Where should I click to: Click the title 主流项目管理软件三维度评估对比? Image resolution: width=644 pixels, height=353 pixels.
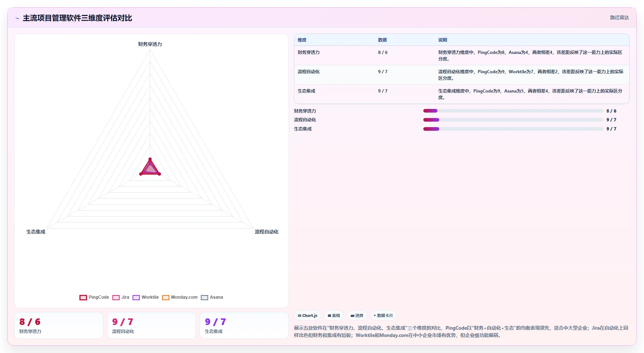tap(77, 18)
